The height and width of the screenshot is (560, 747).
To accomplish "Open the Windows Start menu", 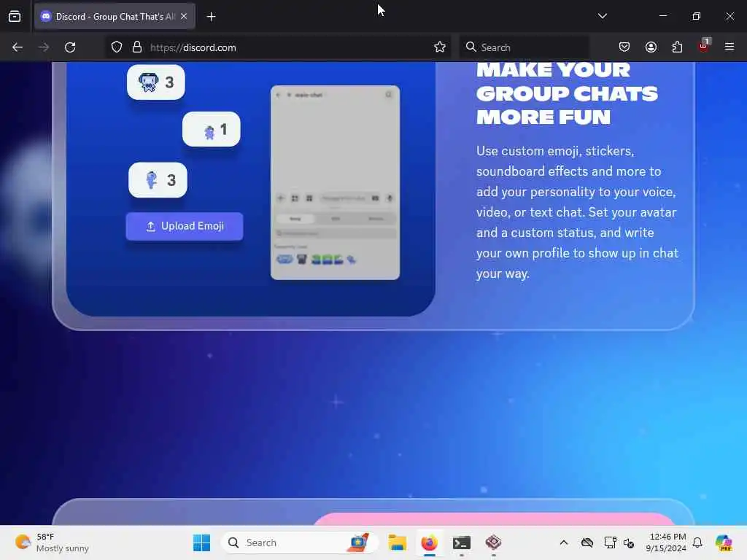I will click(201, 542).
